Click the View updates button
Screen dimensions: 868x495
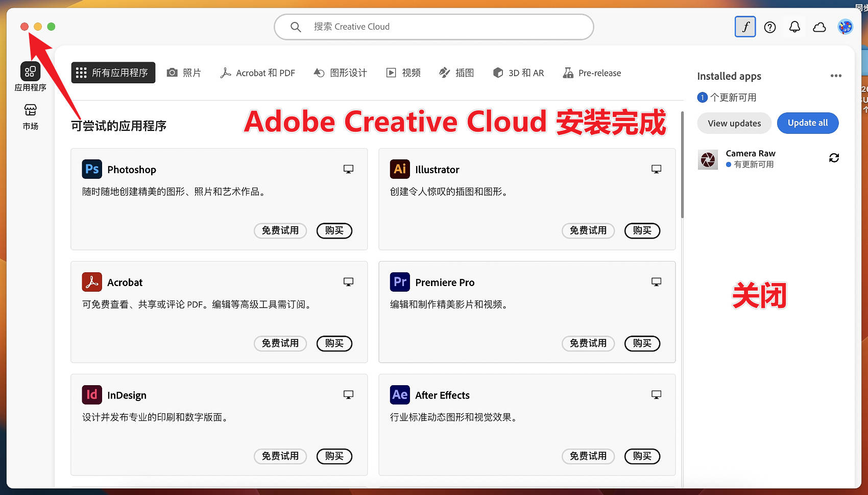pos(734,123)
